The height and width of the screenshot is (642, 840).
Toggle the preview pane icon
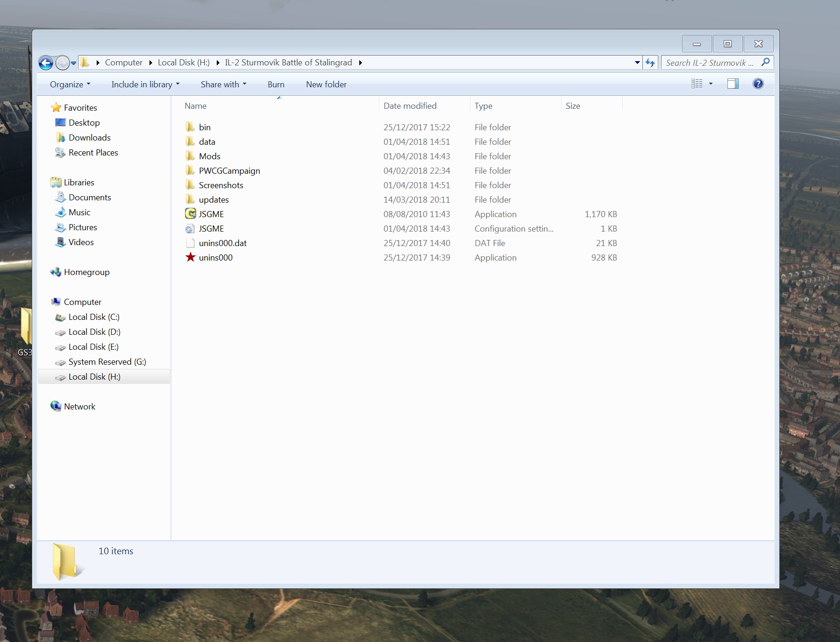pyautogui.click(x=733, y=84)
